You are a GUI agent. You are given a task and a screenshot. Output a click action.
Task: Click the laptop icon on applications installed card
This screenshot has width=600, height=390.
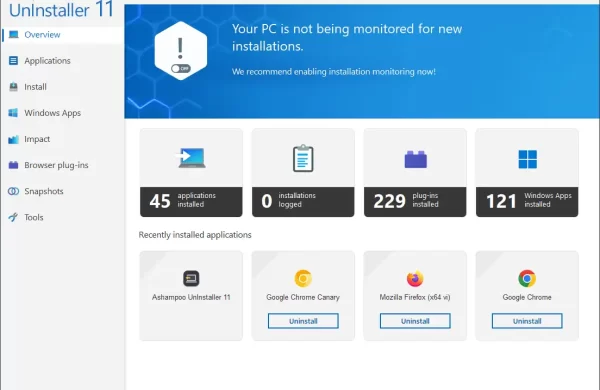[191, 157]
